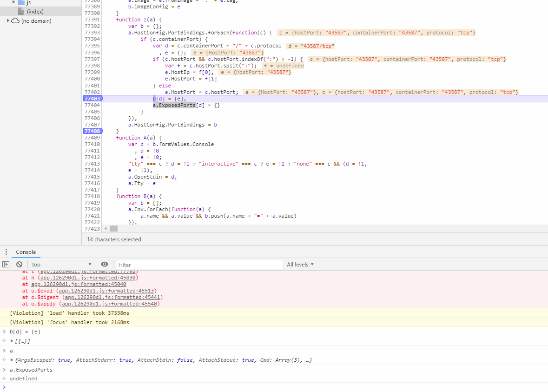Open the 'All levels' log level dropdown
Screen dimensions: 548x392
[300, 265]
